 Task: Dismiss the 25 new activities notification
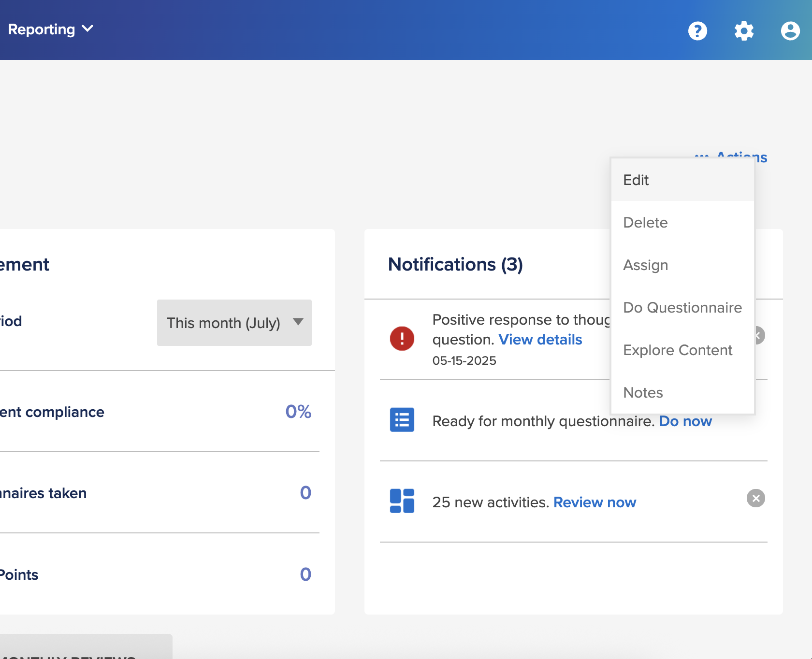(756, 498)
